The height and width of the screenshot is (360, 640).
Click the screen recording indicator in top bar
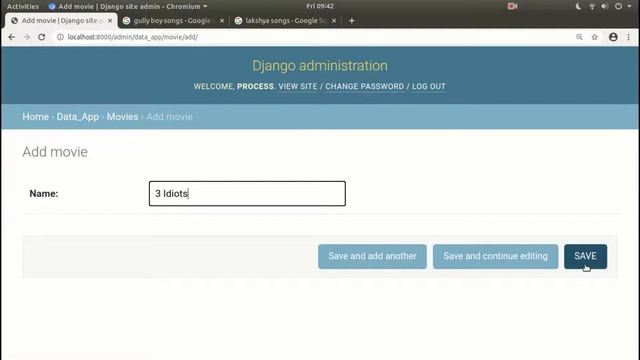(512, 6)
